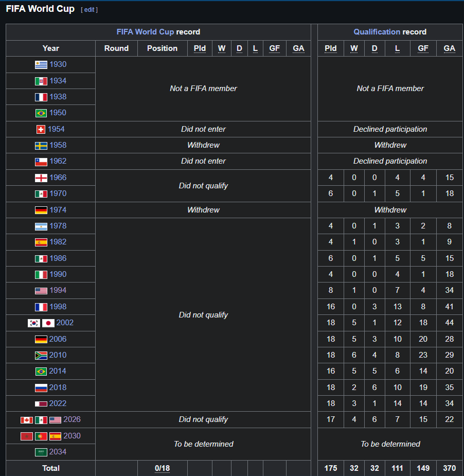The image size is (464, 476).
Task: Click the England flag beside 1966
Action: [41, 178]
